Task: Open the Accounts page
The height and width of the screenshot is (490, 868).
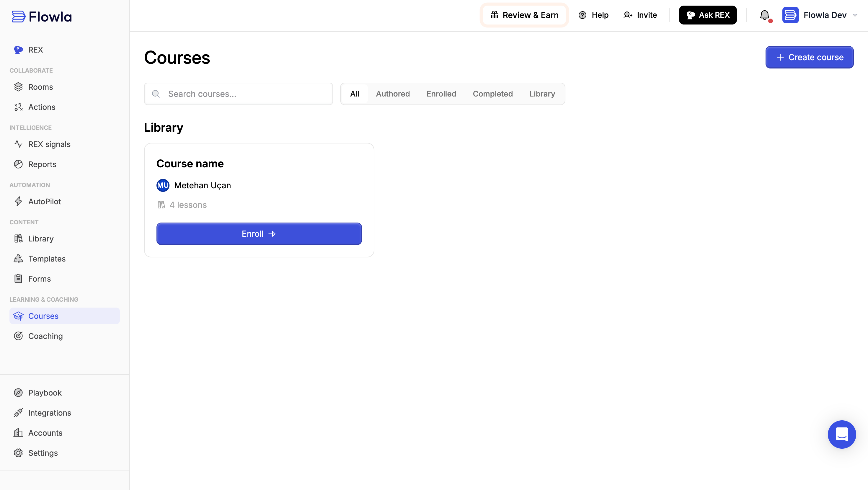Action: pyautogui.click(x=64, y=433)
